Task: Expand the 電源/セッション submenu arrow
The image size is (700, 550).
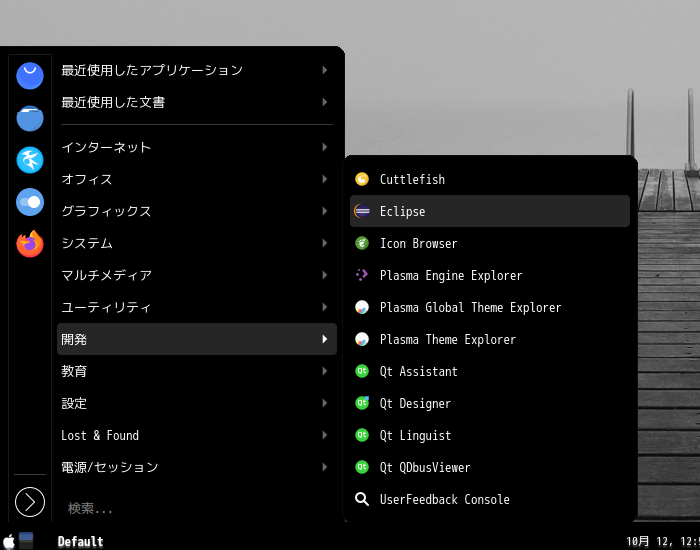Action: (325, 467)
